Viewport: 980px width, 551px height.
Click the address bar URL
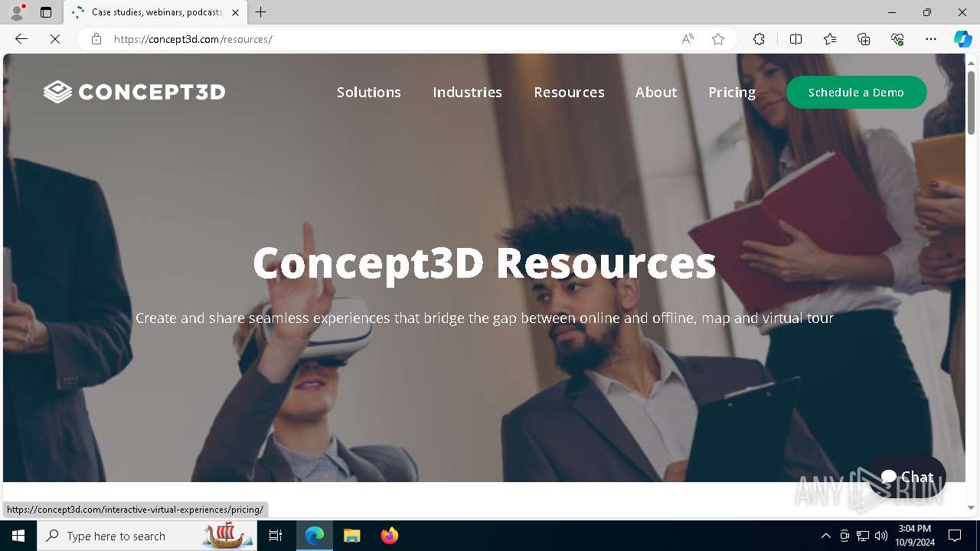click(193, 39)
